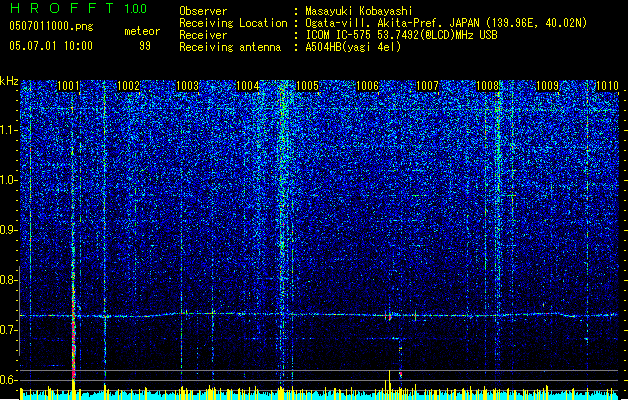Click the 'Receiver' field label

coord(203,35)
